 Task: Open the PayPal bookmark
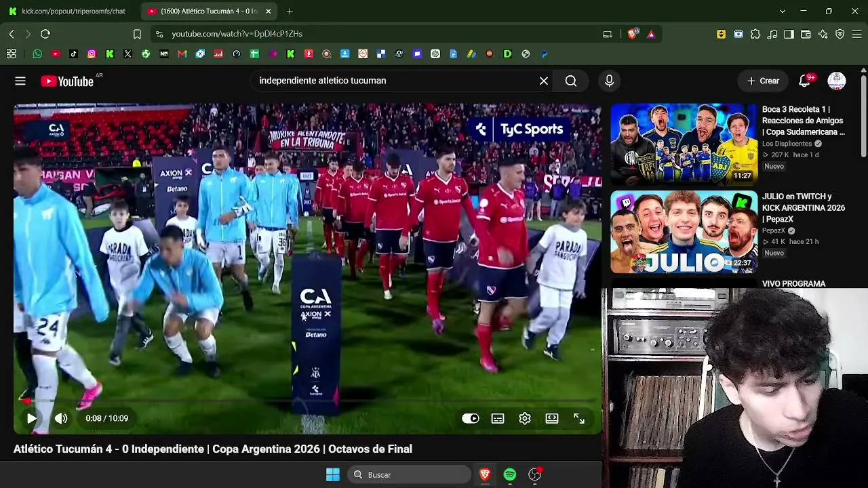click(x=544, y=54)
